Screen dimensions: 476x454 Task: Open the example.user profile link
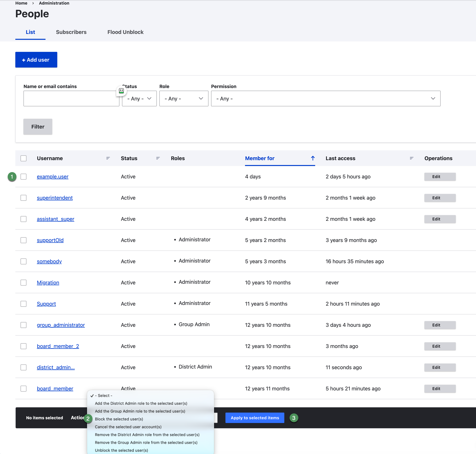pyautogui.click(x=53, y=177)
